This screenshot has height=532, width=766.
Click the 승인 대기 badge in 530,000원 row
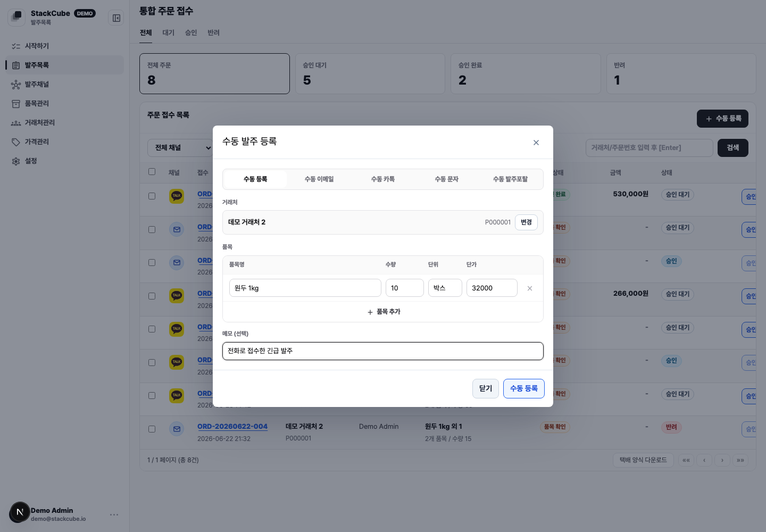678,195
